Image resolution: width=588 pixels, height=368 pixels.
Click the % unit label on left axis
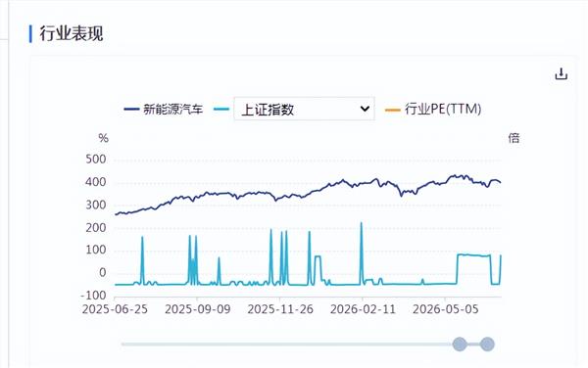[103, 138]
